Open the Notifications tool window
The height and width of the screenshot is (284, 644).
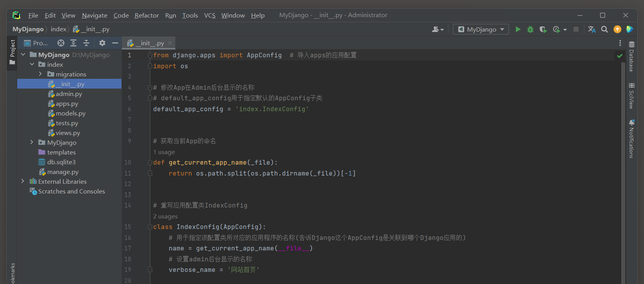(631, 139)
